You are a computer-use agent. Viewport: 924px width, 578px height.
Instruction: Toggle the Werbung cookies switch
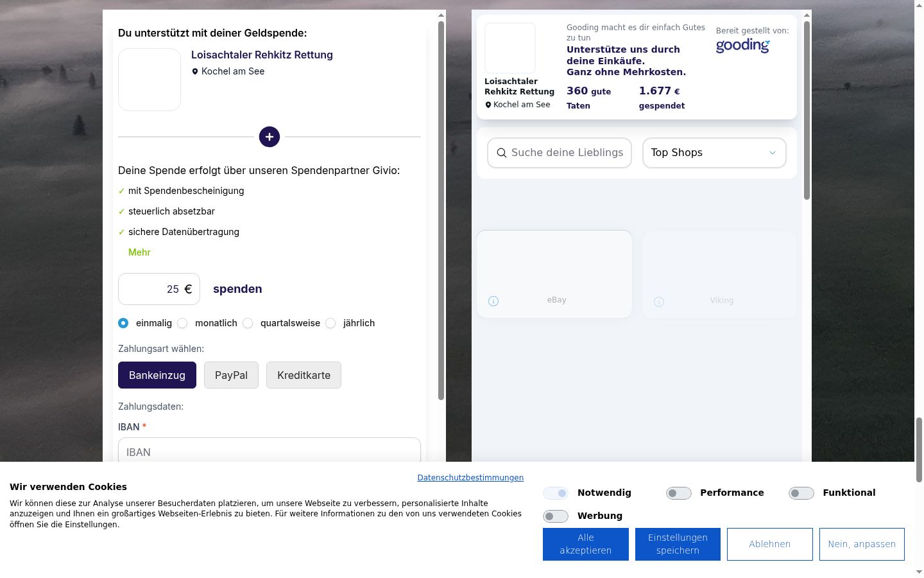[x=556, y=516]
